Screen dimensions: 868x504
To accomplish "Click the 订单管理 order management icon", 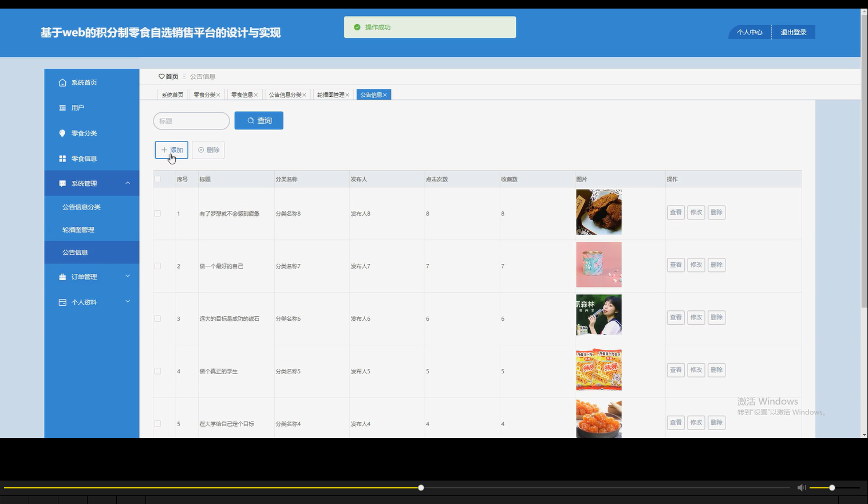I will pos(62,277).
